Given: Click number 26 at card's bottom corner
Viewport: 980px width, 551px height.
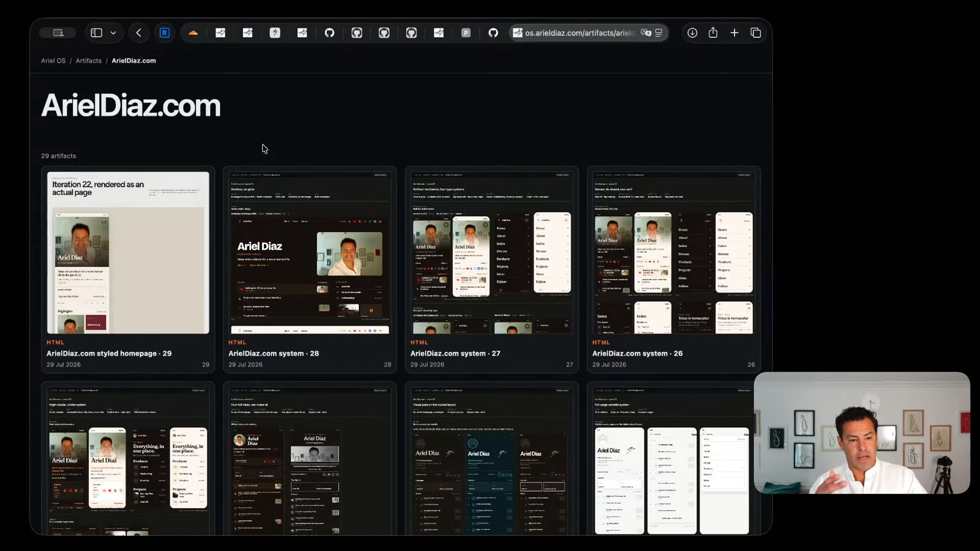Looking at the screenshot, I should 752,364.
